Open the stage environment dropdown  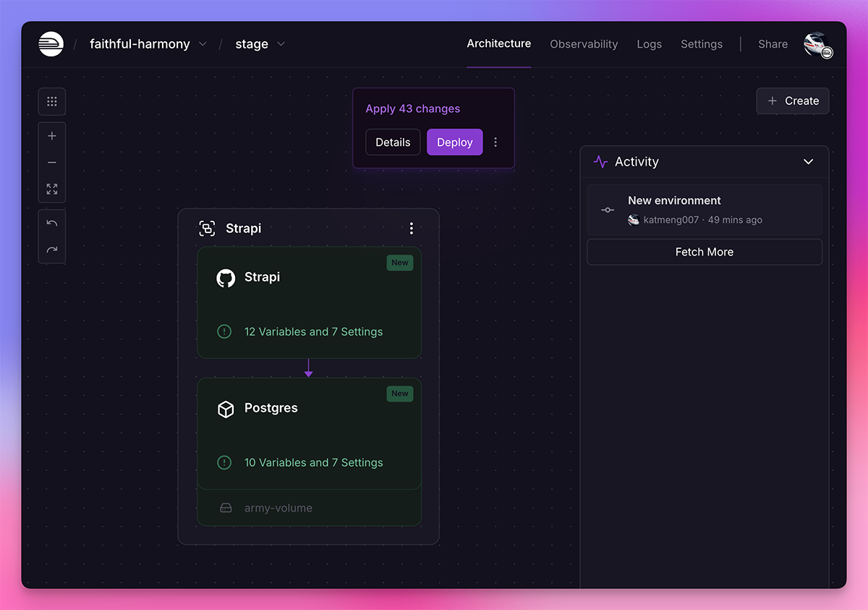tap(260, 44)
